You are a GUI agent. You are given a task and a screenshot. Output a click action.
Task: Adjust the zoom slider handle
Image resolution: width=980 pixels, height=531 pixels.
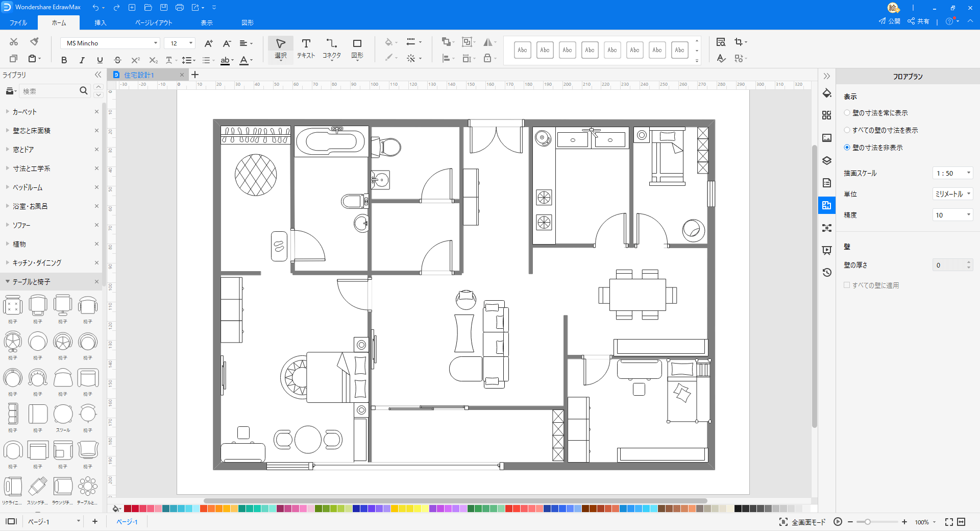tap(867, 522)
